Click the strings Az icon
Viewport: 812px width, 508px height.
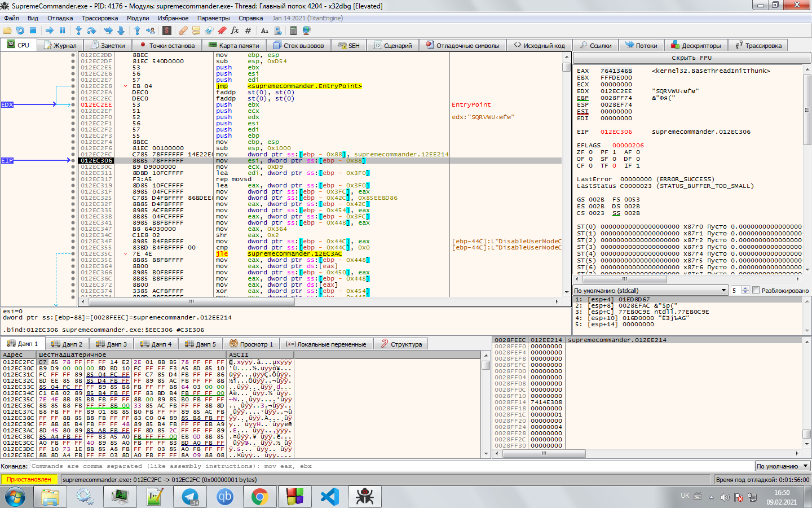click(264, 30)
